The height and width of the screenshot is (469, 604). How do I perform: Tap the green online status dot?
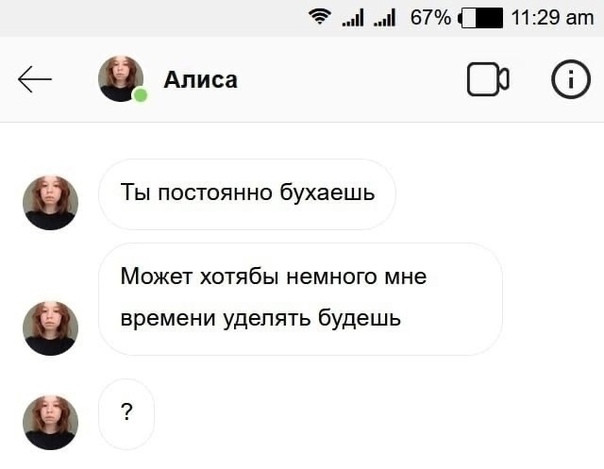[x=141, y=95]
